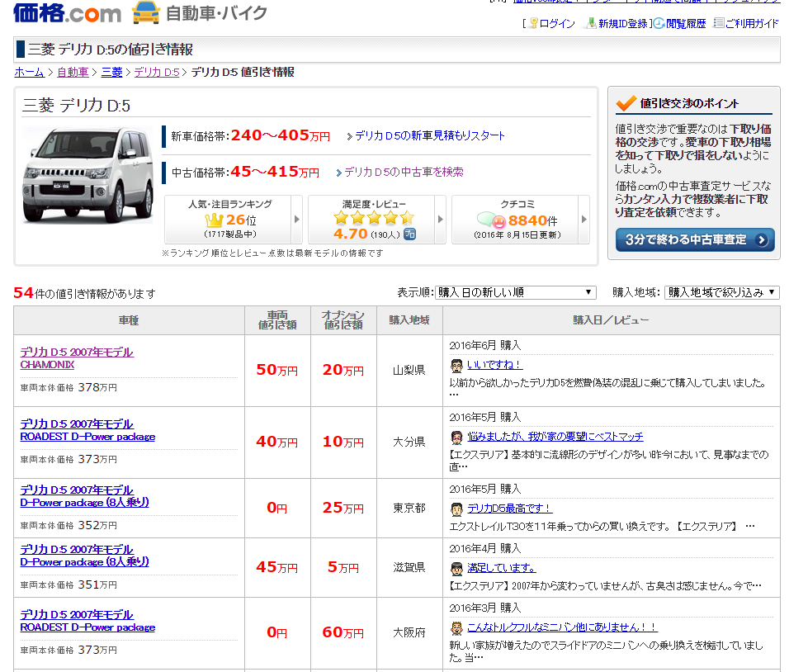The image size is (789, 672).
Task: Click the 購入地域 column header
Action: [409, 320]
